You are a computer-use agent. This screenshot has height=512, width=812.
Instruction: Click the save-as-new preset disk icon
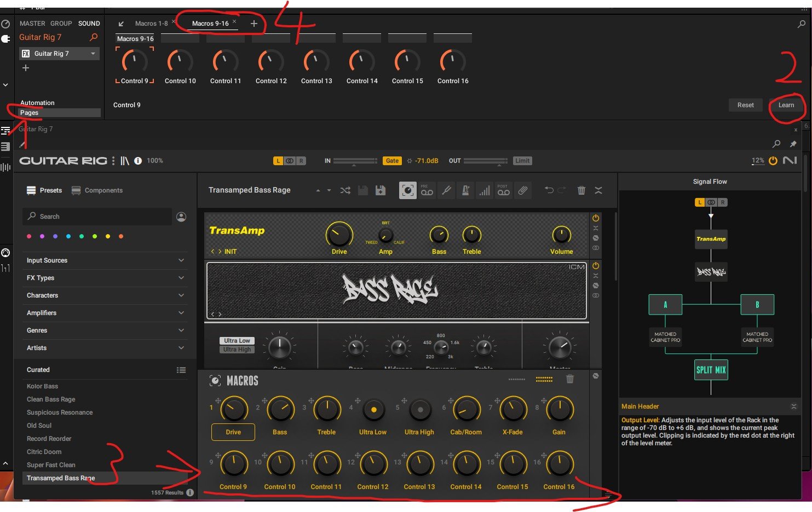pos(380,190)
